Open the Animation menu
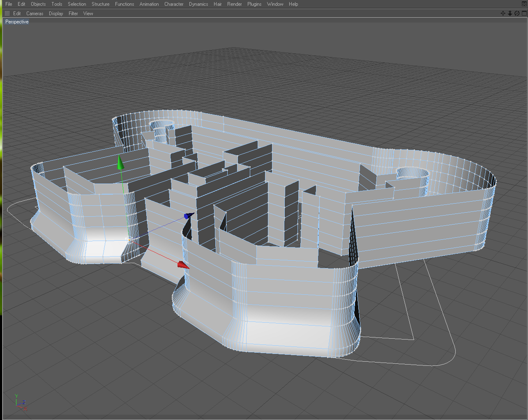 [x=149, y=4]
